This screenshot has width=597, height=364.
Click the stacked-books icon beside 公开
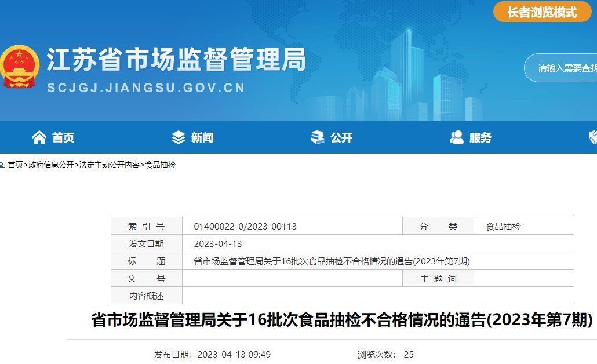coord(316,137)
